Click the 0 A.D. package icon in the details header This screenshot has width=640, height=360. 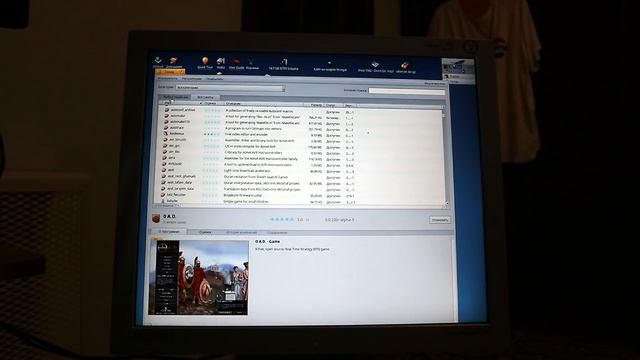[x=156, y=219]
